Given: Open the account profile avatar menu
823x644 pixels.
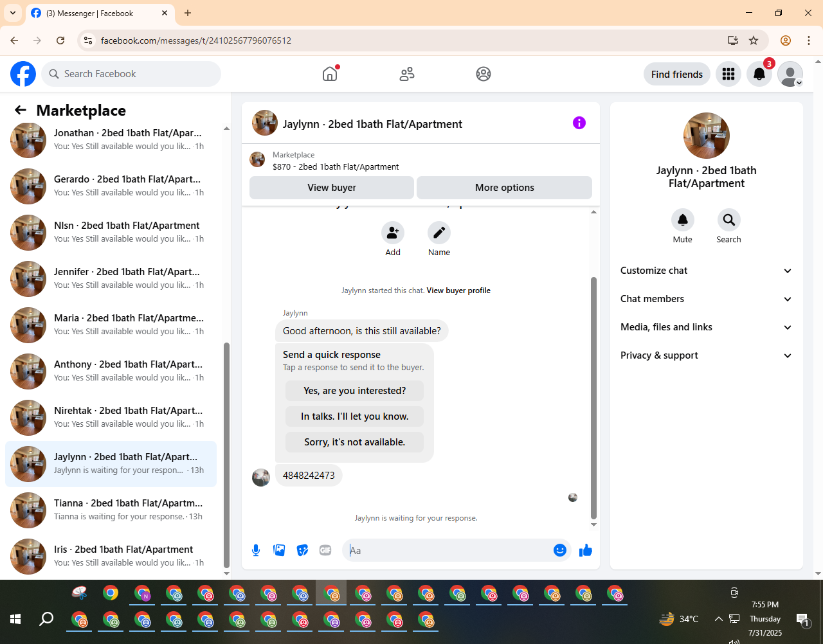Looking at the screenshot, I should pyautogui.click(x=790, y=74).
